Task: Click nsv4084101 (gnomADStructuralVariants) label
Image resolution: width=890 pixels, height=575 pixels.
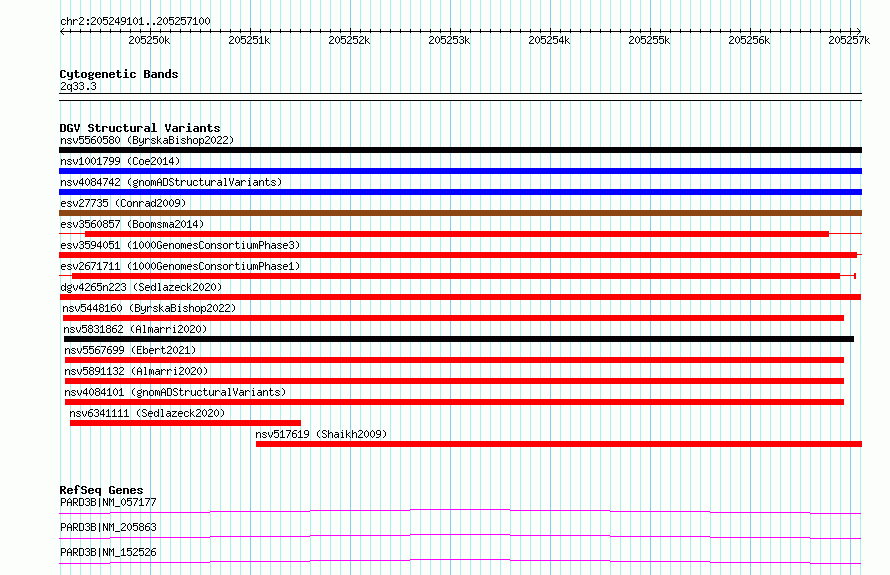Action: point(175,392)
